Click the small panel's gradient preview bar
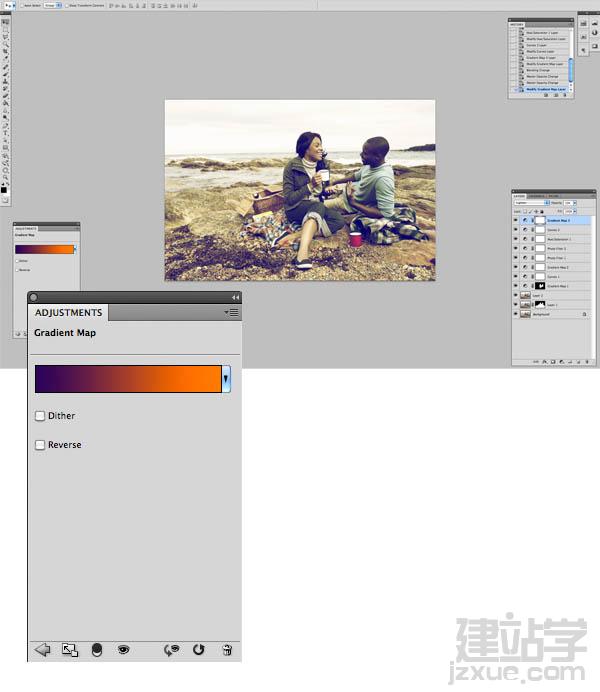 coord(44,249)
